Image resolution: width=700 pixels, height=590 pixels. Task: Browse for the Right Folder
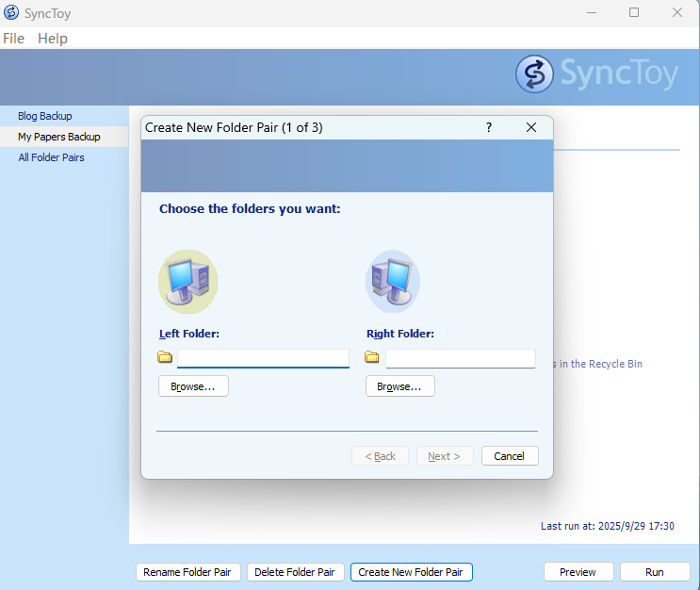pyautogui.click(x=400, y=385)
